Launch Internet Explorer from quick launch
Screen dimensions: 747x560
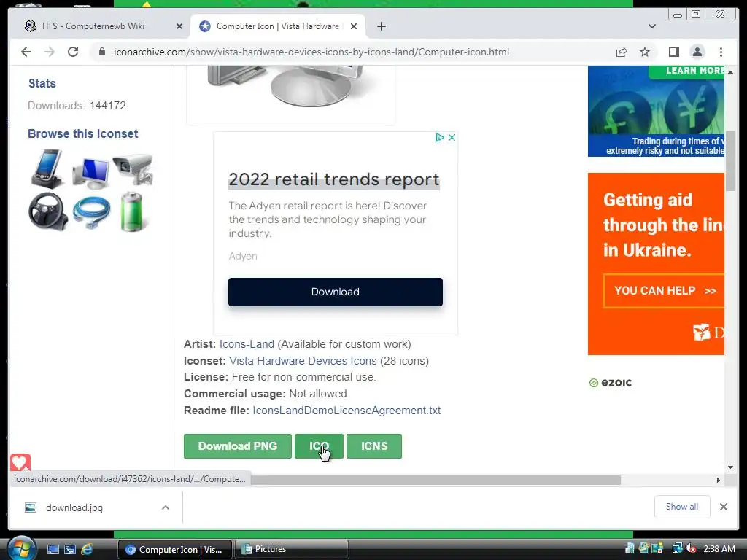pos(88,550)
